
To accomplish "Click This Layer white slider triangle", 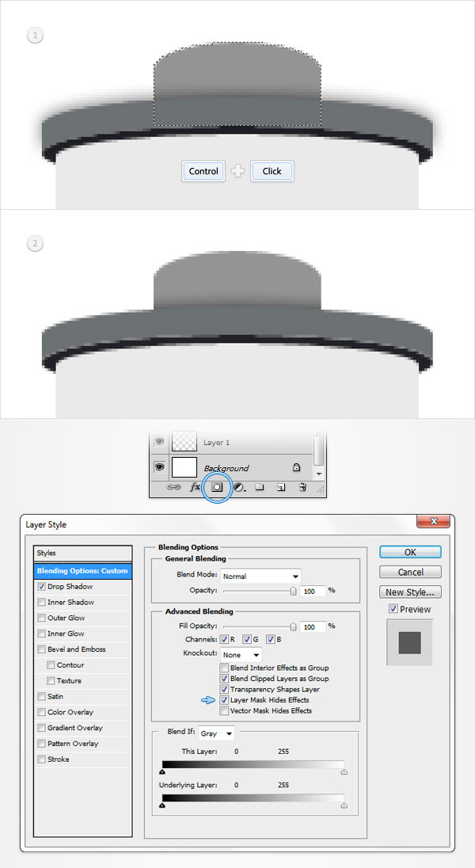I will click(344, 771).
